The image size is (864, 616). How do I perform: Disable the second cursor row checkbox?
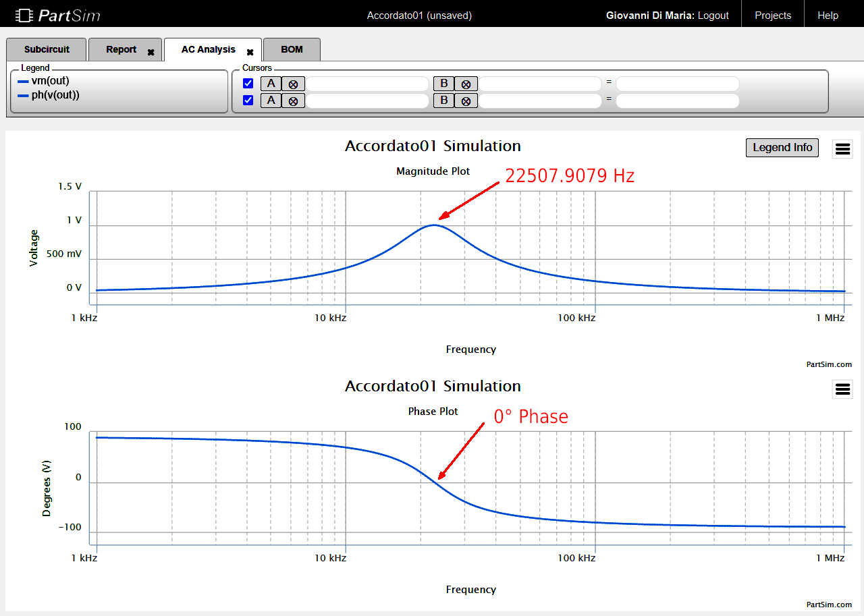click(248, 100)
